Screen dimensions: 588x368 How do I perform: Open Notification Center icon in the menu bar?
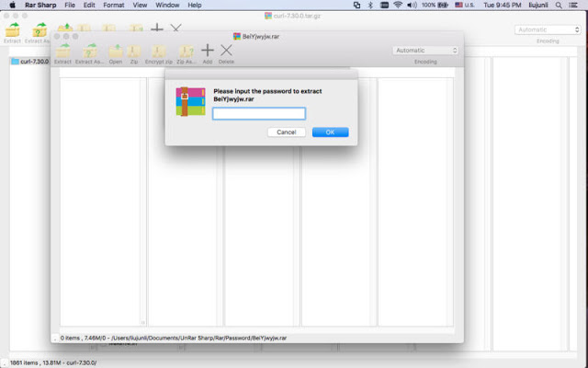point(573,6)
